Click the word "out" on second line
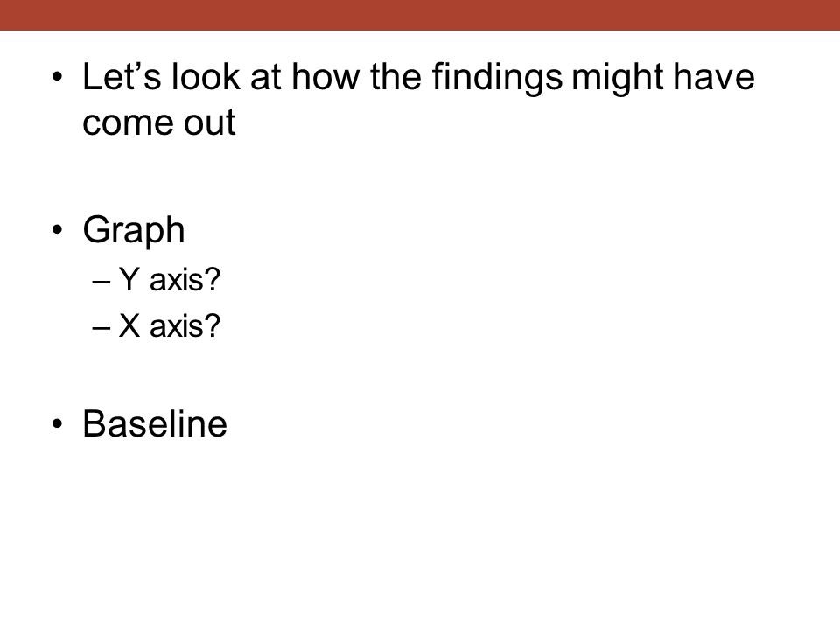 point(209,123)
